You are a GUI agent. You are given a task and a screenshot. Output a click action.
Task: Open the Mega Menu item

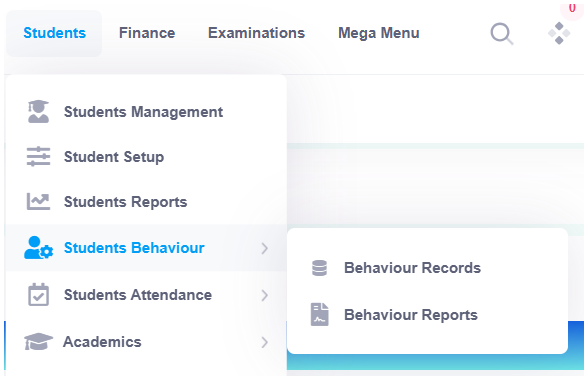pyautogui.click(x=379, y=33)
